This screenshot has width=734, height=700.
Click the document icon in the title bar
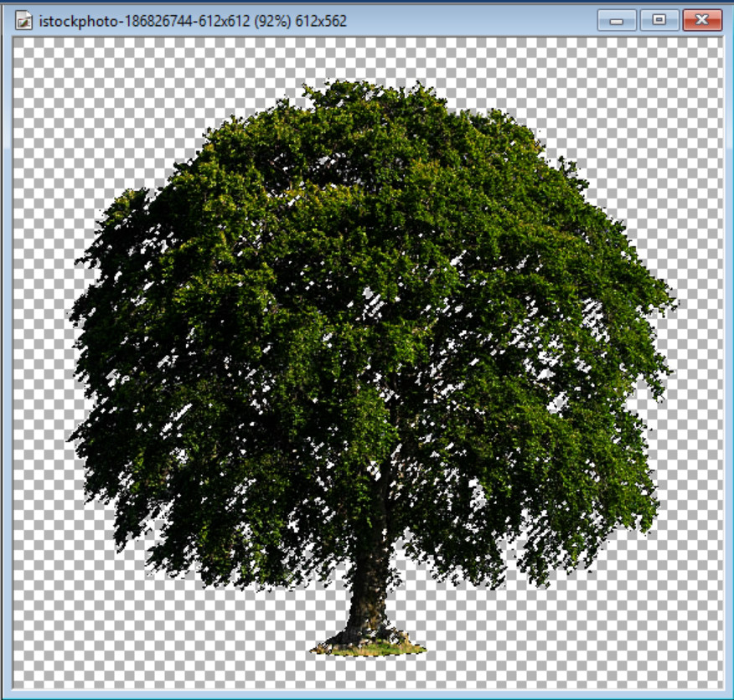23,21
